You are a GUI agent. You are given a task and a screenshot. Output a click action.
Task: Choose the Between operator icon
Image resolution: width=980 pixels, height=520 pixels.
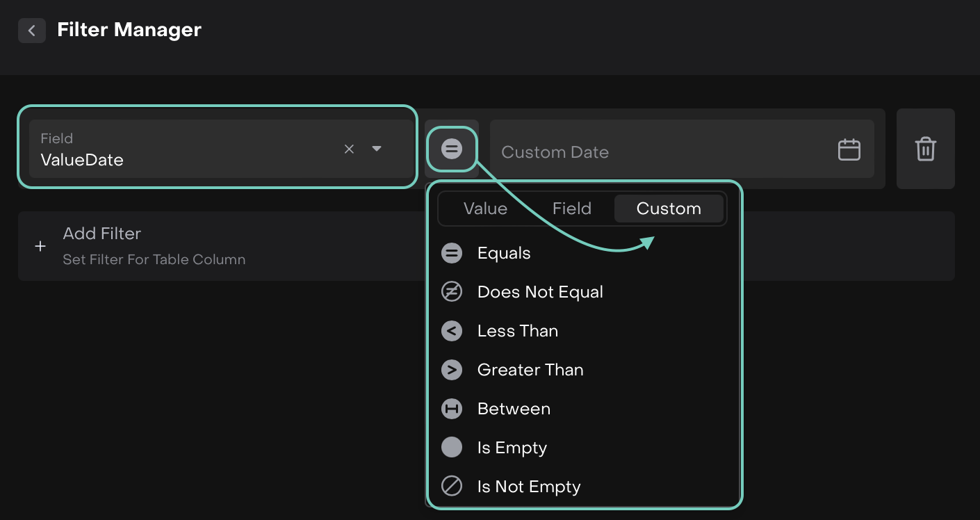coord(452,409)
